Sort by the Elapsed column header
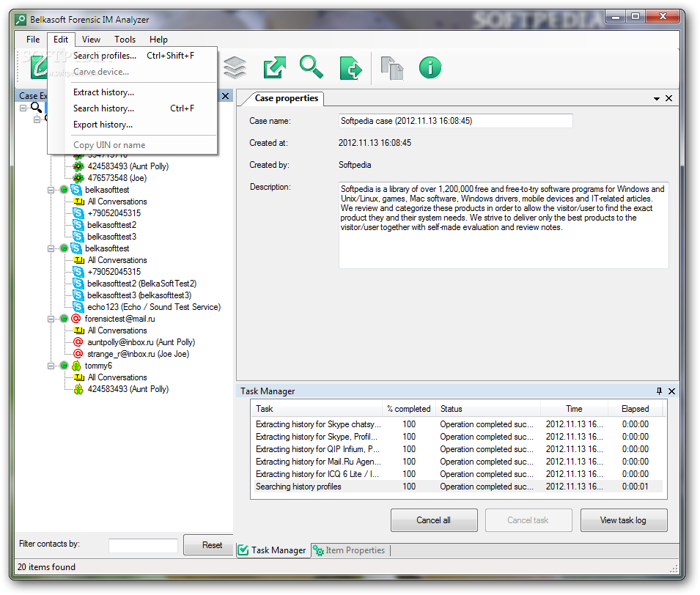This screenshot has width=700, height=595. click(635, 409)
